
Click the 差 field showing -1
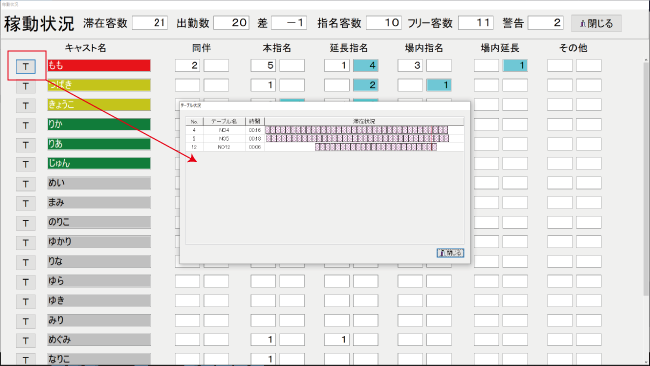pyautogui.click(x=289, y=23)
